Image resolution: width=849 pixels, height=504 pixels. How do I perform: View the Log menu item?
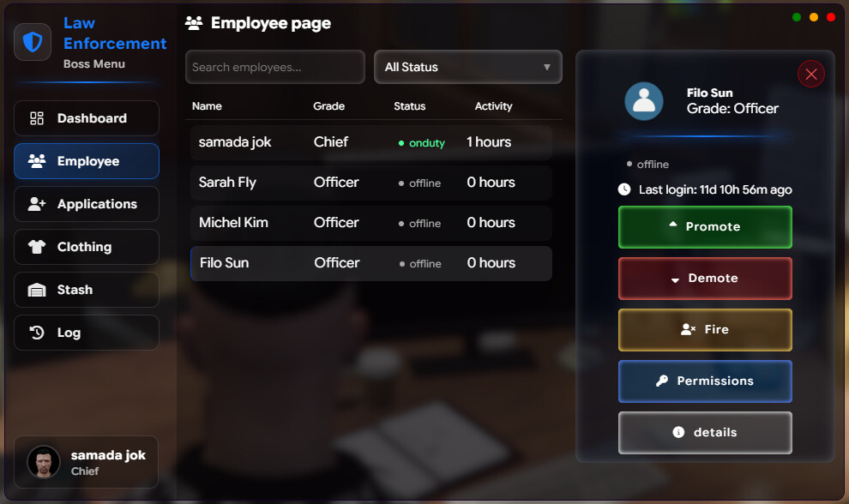point(87,333)
